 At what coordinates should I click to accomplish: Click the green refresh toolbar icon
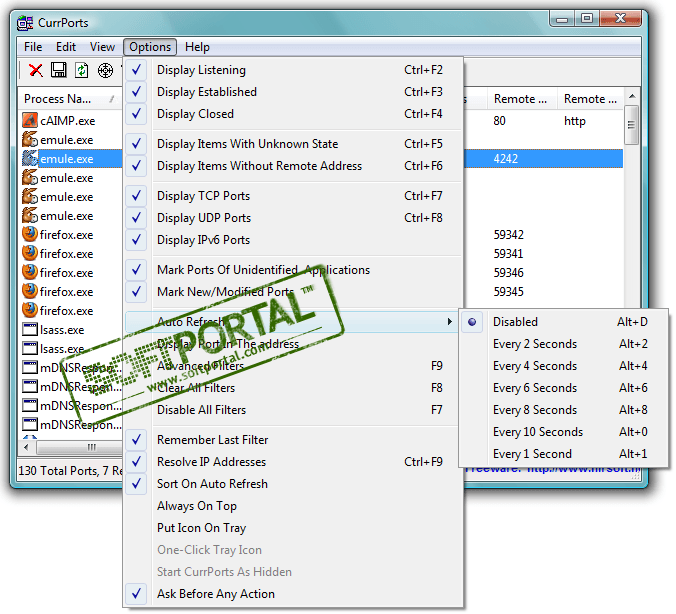(x=81, y=70)
